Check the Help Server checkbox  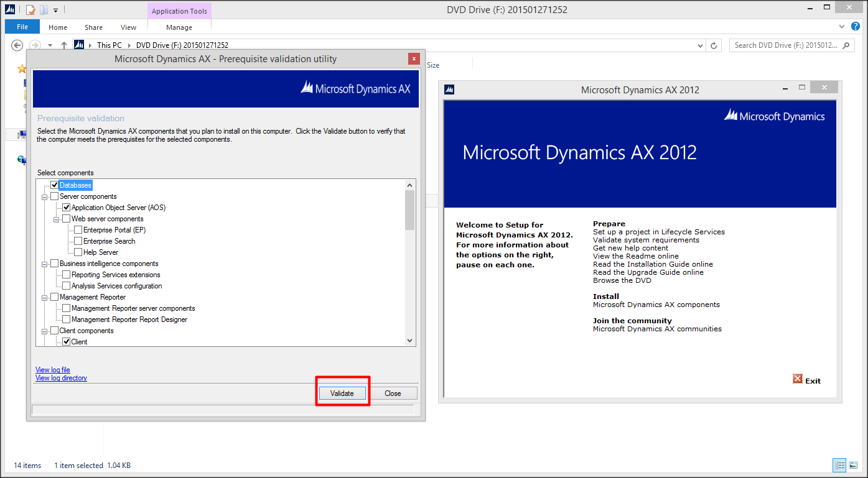click(78, 252)
